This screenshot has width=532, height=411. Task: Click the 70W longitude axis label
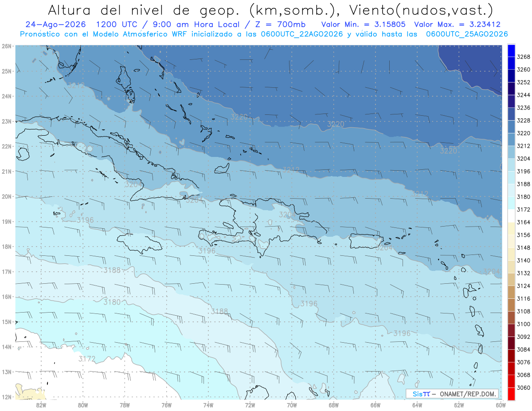[292, 405]
